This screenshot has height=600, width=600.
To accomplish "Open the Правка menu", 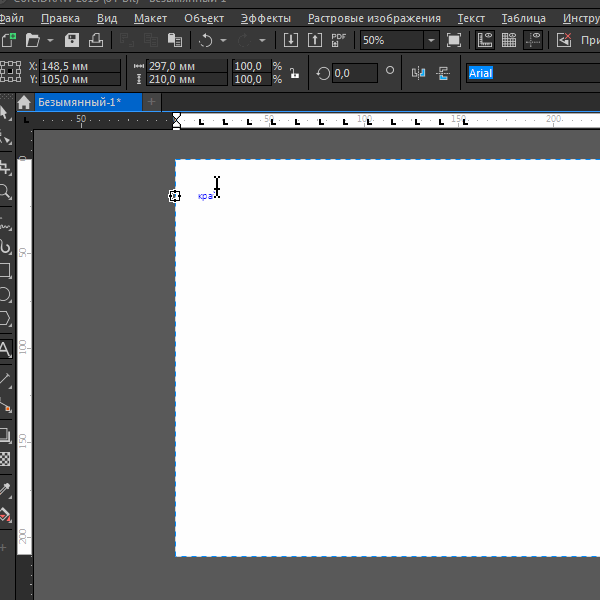I will (x=60, y=18).
